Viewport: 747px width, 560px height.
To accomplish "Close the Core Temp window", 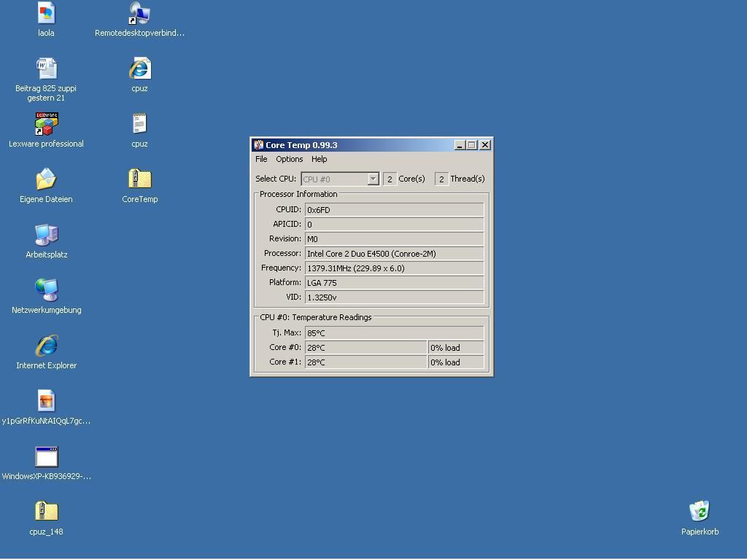I will tap(485, 145).
